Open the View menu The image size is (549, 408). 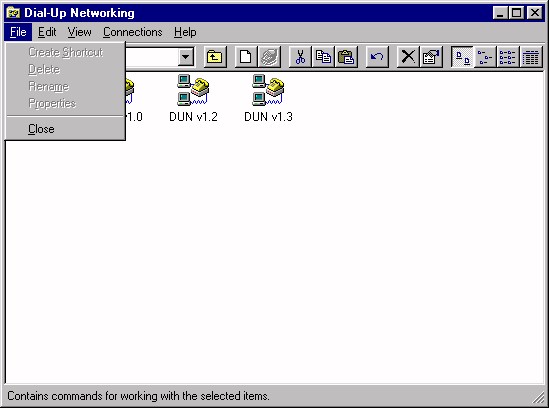pos(79,32)
